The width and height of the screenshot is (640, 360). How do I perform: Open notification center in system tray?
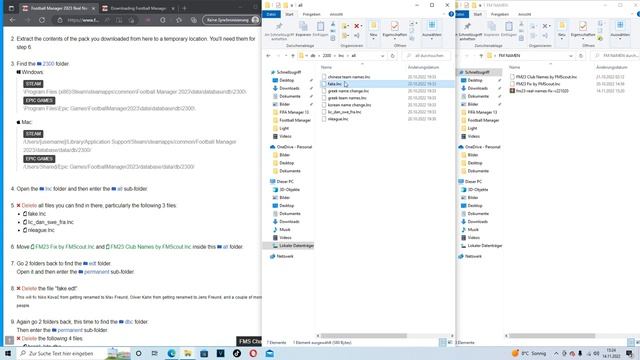click(629, 353)
